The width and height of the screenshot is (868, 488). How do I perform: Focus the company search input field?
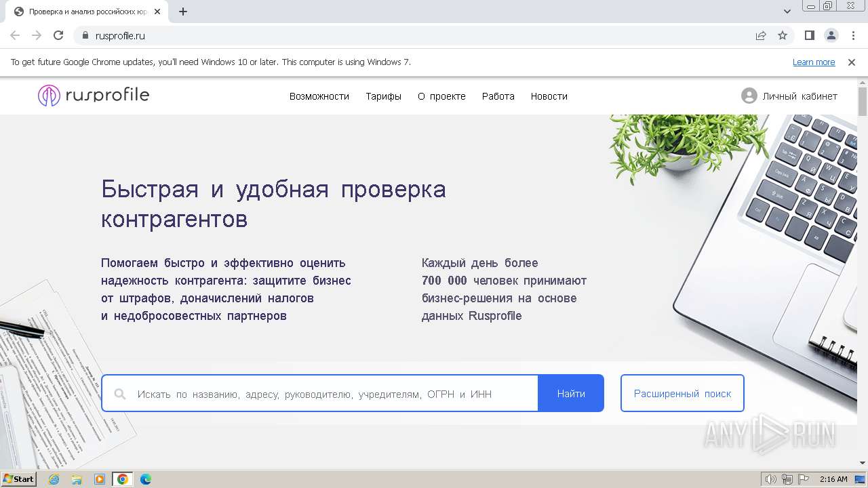click(x=319, y=393)
